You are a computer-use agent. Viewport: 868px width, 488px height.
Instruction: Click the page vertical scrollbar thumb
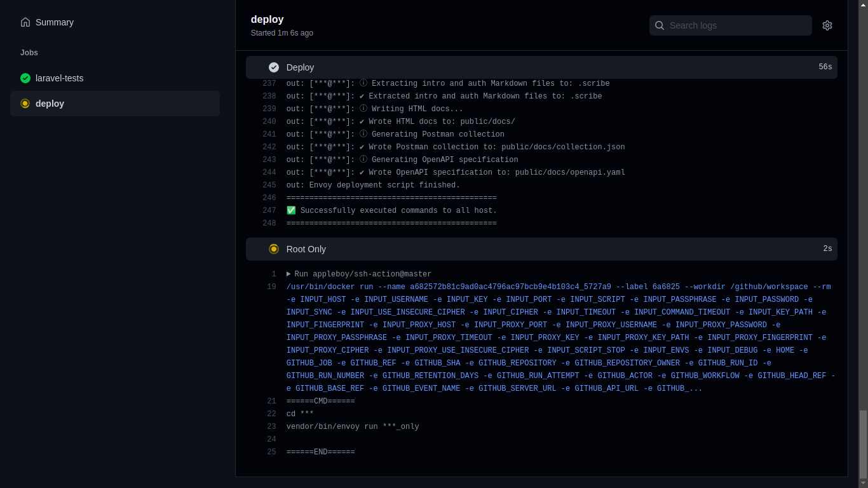click(863, 444)
